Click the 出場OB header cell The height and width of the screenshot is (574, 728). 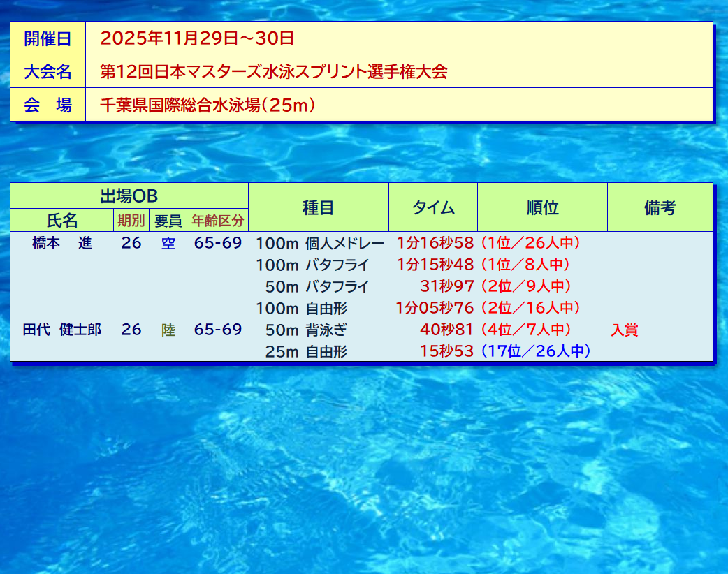click(129, 196)
